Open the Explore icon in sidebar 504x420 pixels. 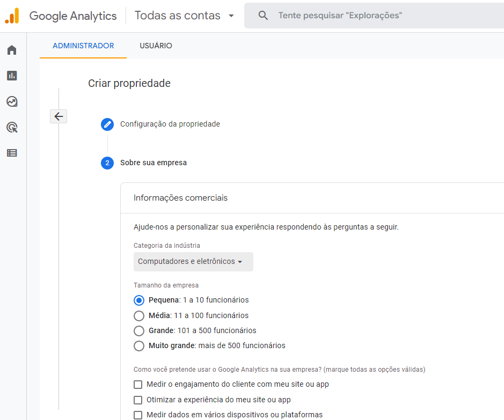pos(12,101)
